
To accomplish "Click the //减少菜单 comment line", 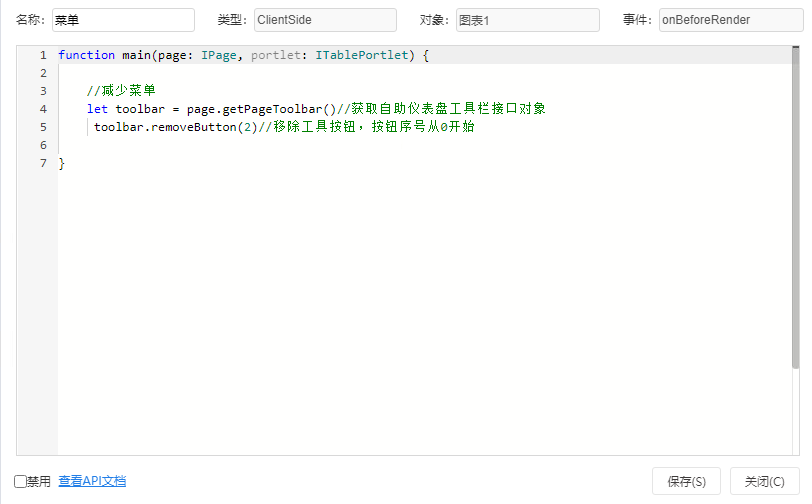I will (x=121, y=91).
